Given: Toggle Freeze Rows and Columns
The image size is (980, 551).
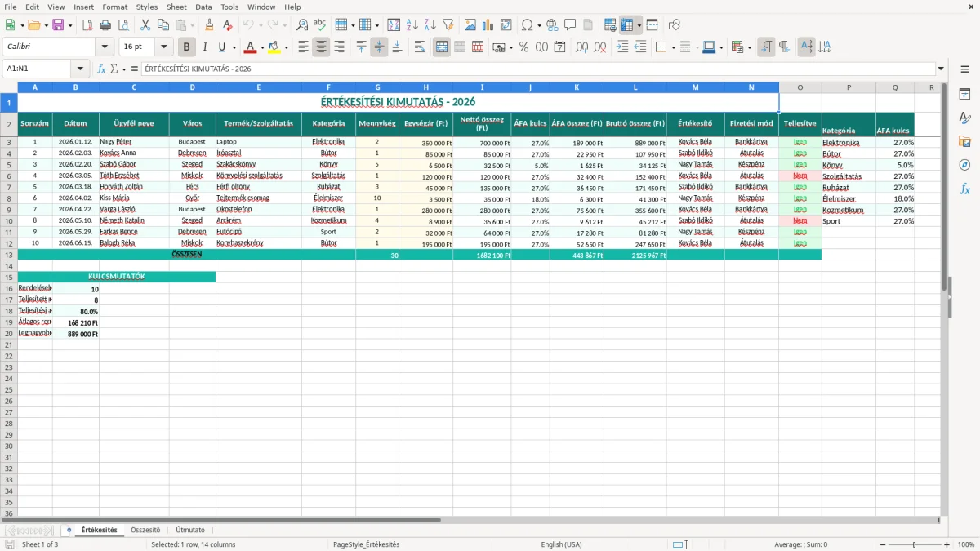Looking at the screenshot, I should click(x=627, y=25).
